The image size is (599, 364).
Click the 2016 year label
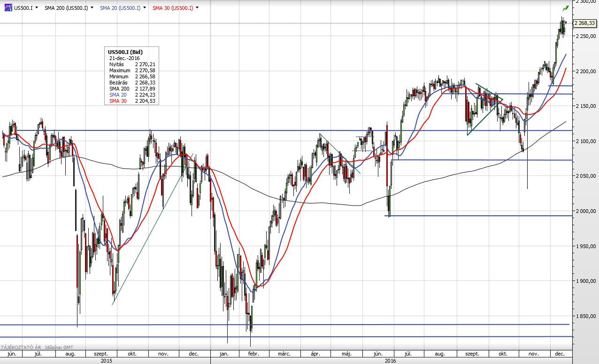(390, 361)
